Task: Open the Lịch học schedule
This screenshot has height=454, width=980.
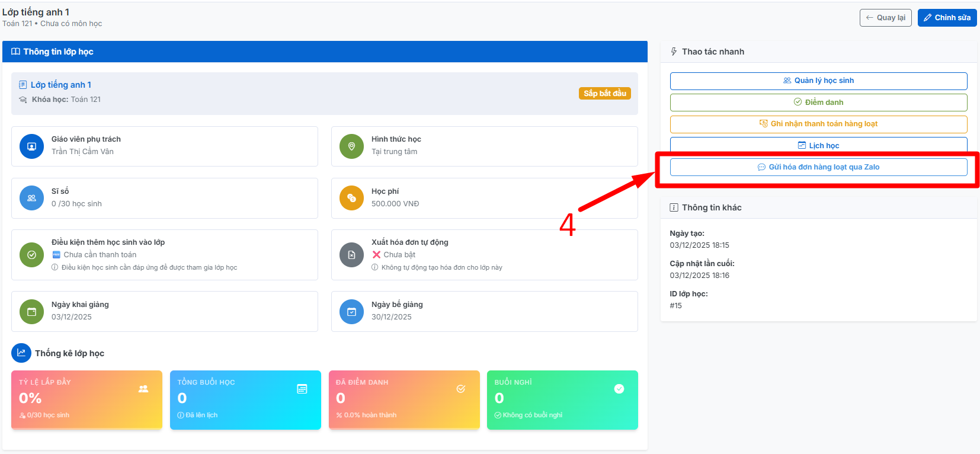Action: pos(818,145)
